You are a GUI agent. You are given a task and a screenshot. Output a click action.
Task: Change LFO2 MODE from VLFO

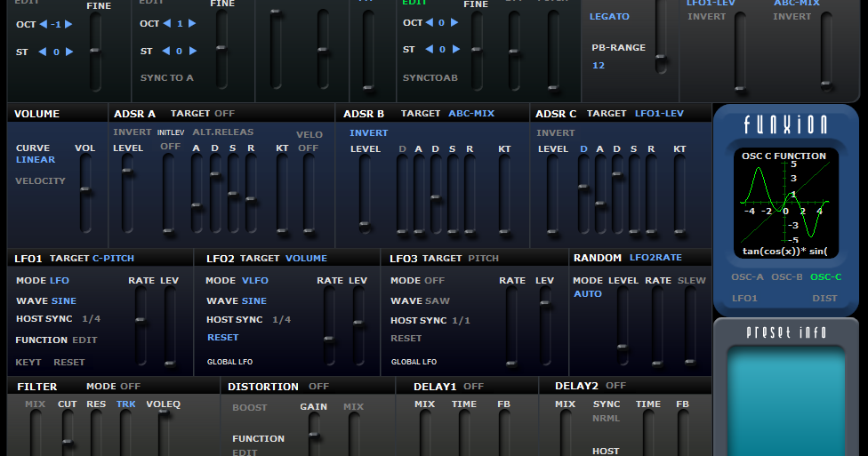(x=255, y=281)
